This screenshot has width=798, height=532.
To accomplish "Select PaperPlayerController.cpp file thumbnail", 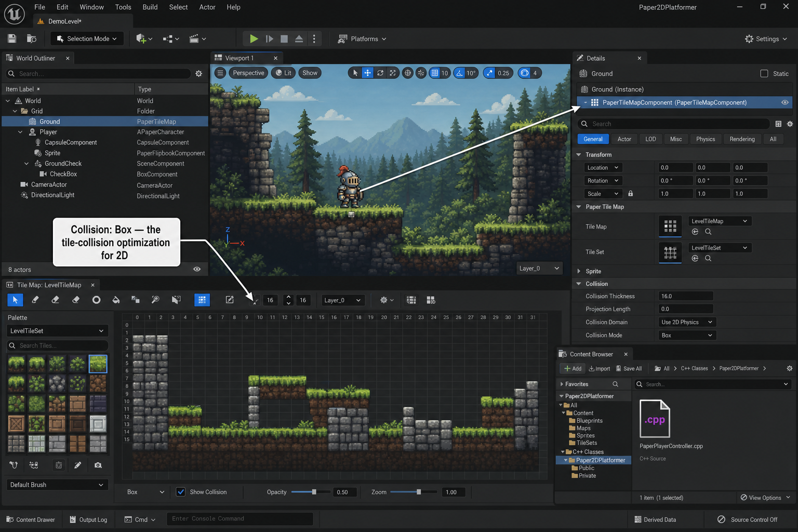I will point(655,419).
